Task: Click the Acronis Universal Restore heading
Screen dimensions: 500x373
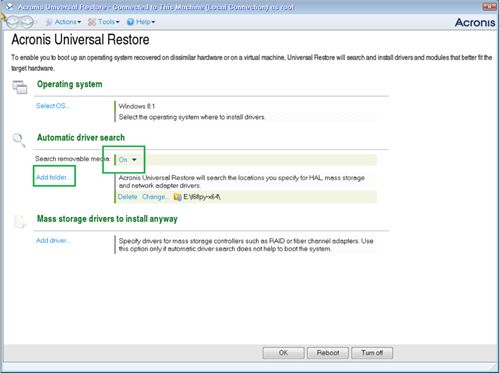Action: pyautogui.click(x=80, y=39)
